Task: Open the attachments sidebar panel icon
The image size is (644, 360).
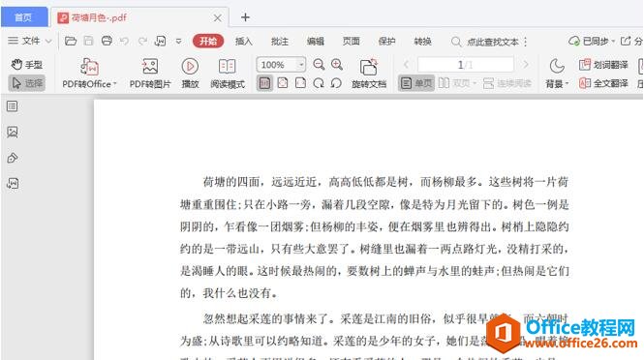Action: [13, 183]
